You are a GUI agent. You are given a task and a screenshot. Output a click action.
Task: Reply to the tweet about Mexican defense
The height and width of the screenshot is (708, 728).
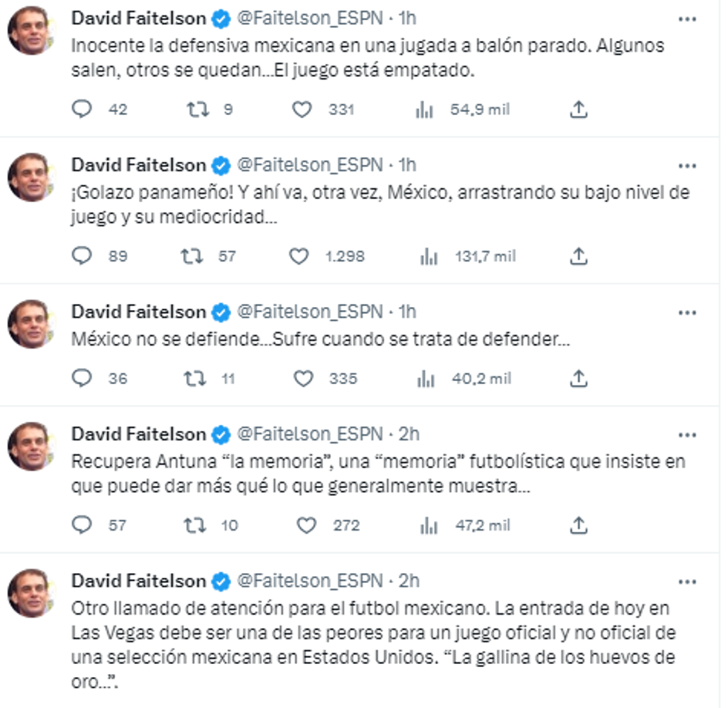click(x=81, y=110)
